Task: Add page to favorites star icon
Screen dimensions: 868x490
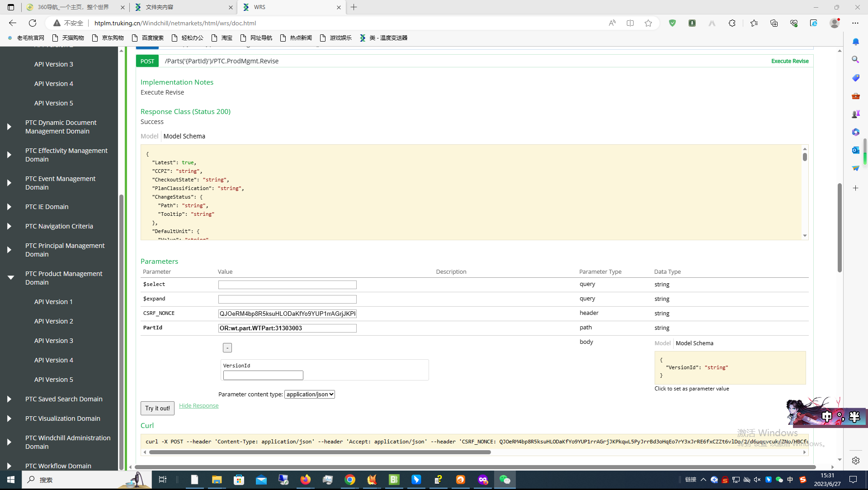Action: (648, 23)
